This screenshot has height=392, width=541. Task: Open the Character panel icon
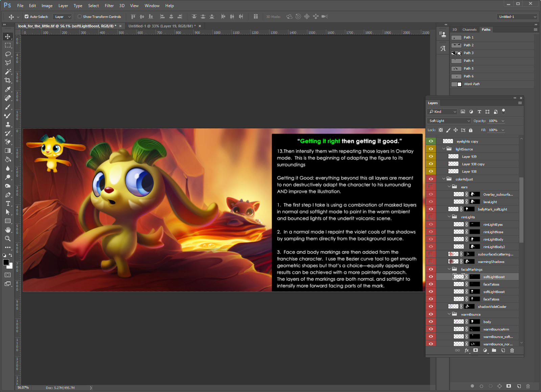pos(443,48)
